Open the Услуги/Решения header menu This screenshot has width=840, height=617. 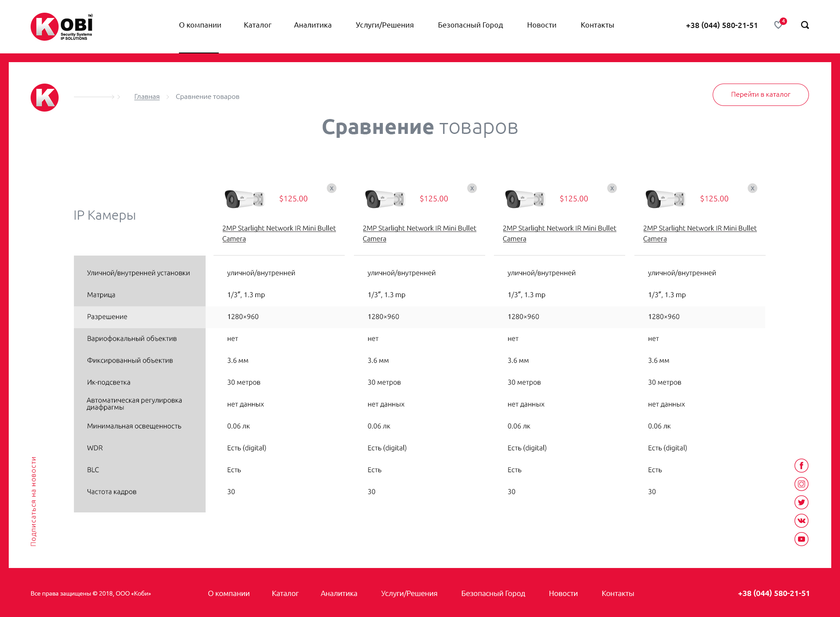coord(385,25)
